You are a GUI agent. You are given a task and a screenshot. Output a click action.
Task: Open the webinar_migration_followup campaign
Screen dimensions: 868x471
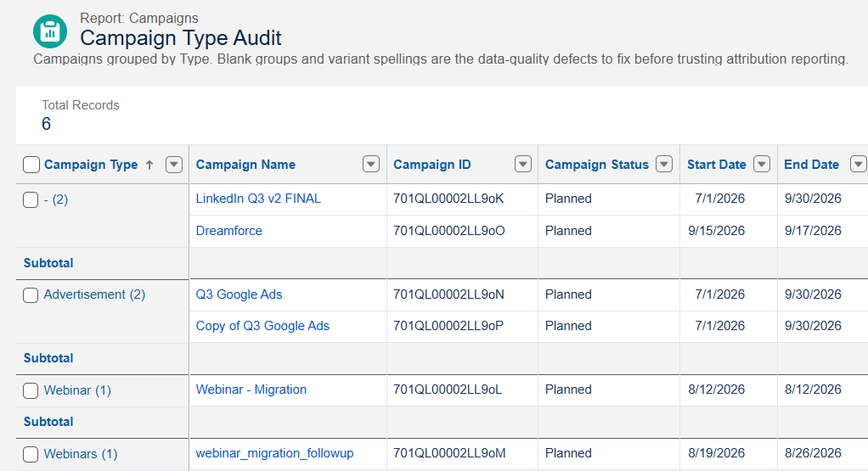coord(274,453)
